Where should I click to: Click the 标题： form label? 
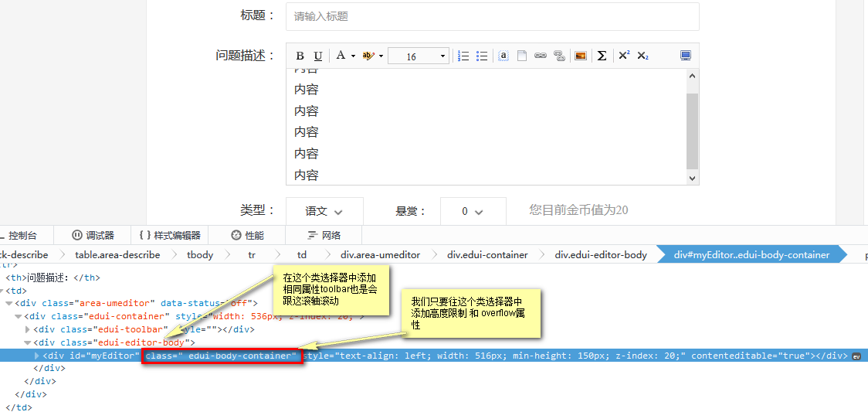pyautogui.click(x=257, y=15)
